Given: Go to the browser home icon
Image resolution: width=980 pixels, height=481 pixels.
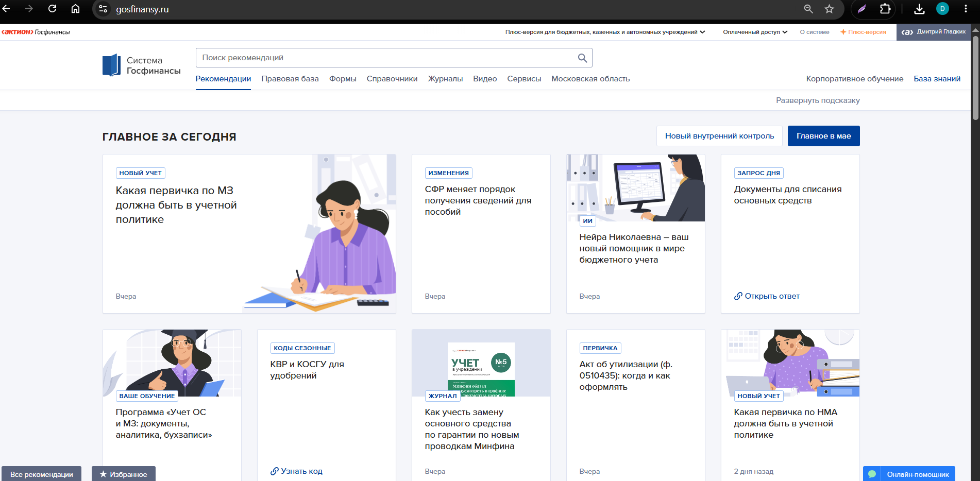Looking at the screenshot, I should click(x=75, y=9).
